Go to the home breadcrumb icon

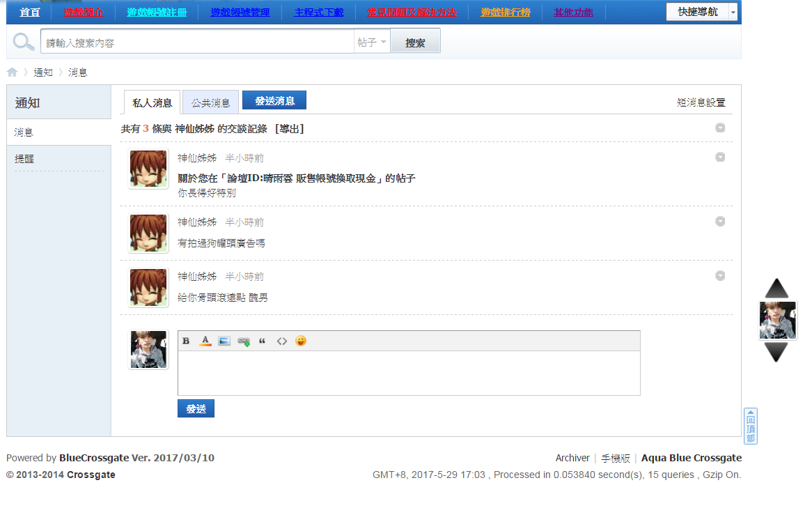click(13, 72)
